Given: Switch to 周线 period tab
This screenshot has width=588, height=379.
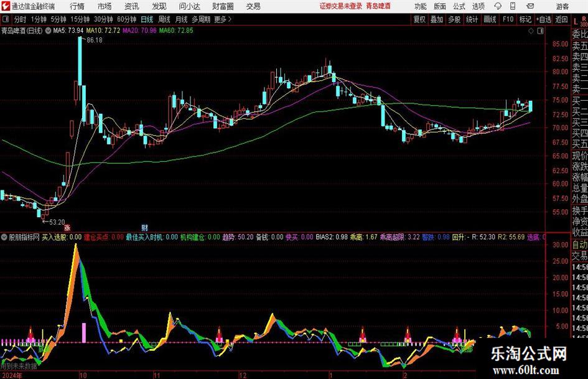Looking at the screenshot, I should click(164, 19).
